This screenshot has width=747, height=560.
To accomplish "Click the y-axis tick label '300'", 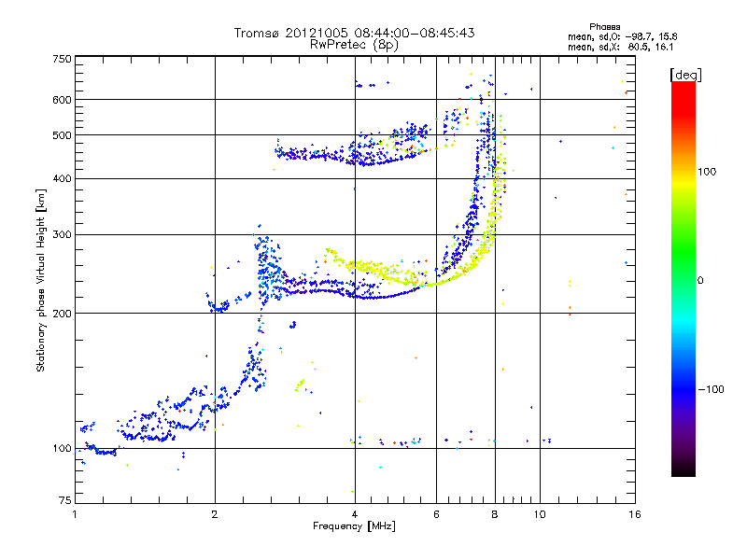I will tap(62, 235).
